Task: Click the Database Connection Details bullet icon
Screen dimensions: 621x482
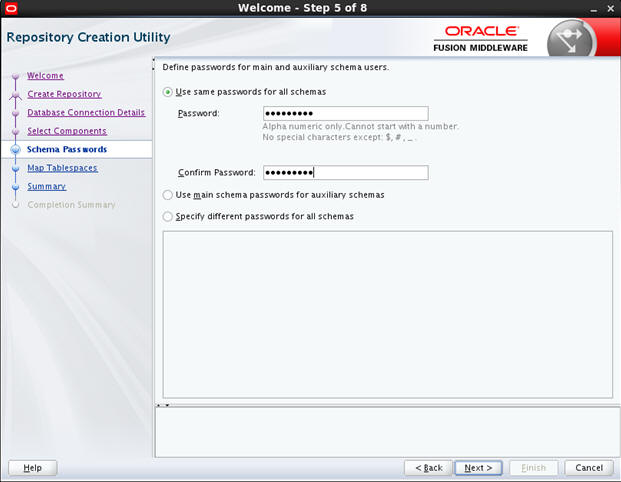Action: 15,113
